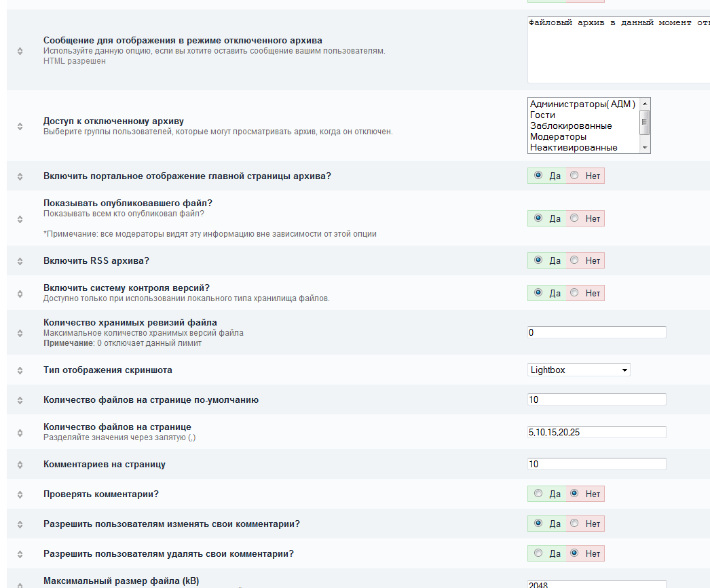The height and width of the screenshot is (588, 710).
Task: Select 'Модераторы' in the user groups list
Action: coord(558,137)
